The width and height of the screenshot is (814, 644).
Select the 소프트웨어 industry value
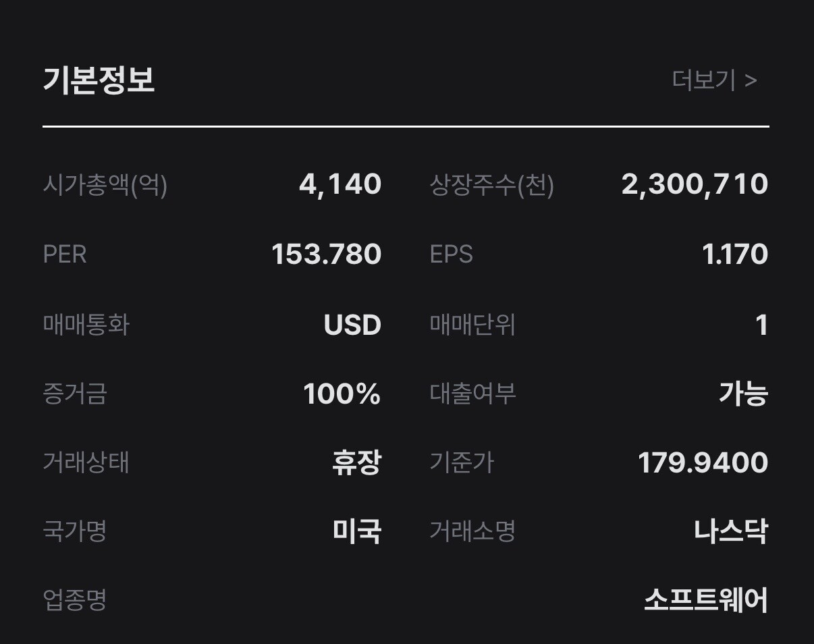(x=706, y=600)
